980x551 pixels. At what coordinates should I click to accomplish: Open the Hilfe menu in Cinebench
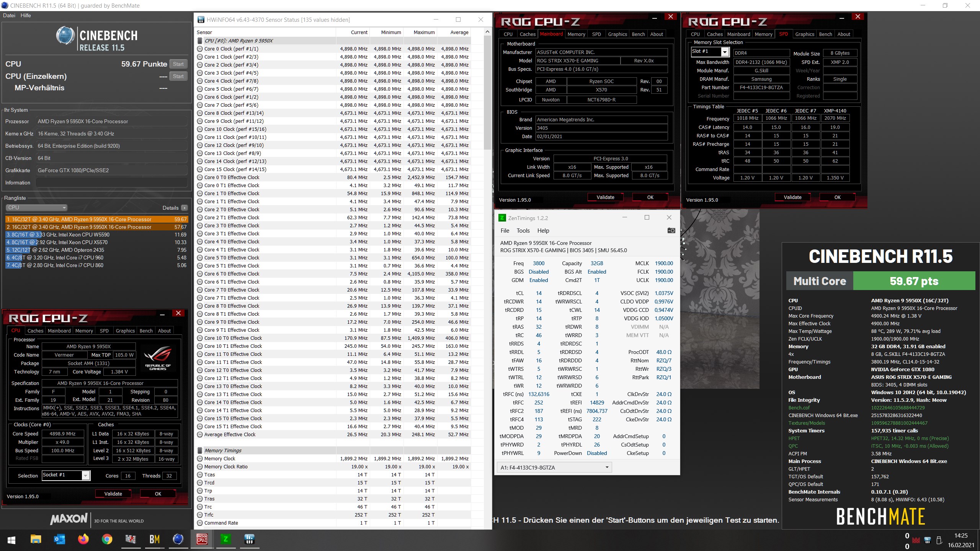point(26,15)
